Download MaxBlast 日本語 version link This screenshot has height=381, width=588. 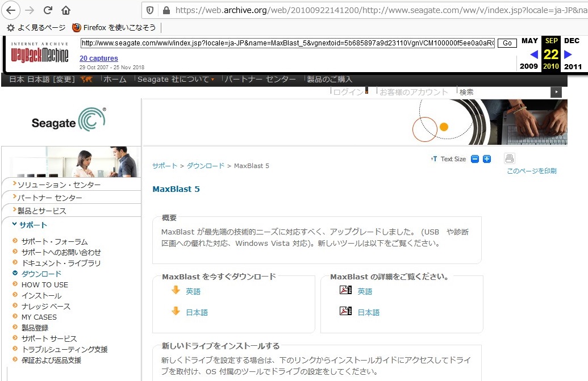click(x=197, y=312)
